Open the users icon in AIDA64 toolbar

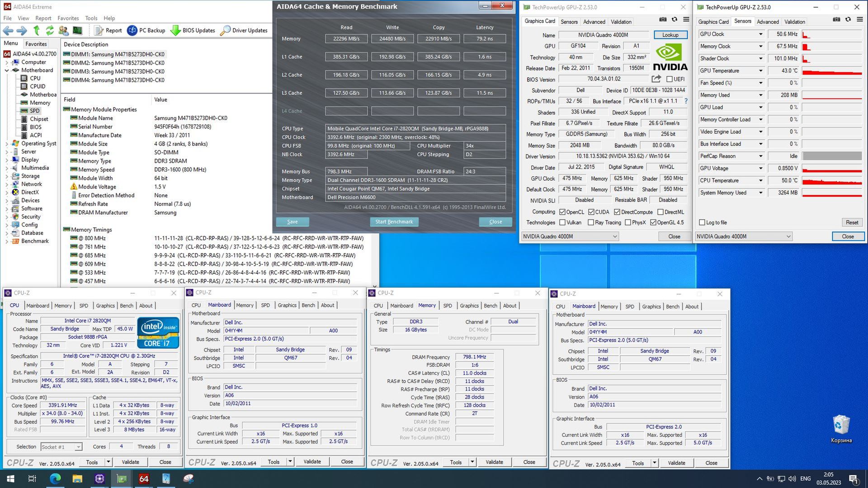pos(64,30)
